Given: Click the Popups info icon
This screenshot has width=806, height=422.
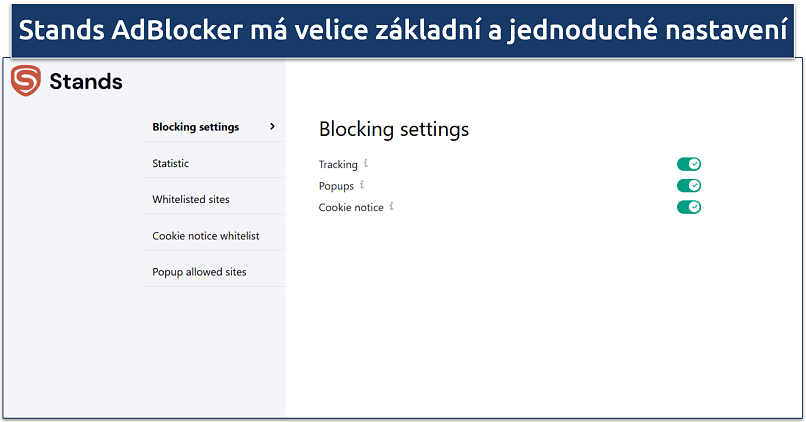Looking at the screenshot, I should click(362, 185).
